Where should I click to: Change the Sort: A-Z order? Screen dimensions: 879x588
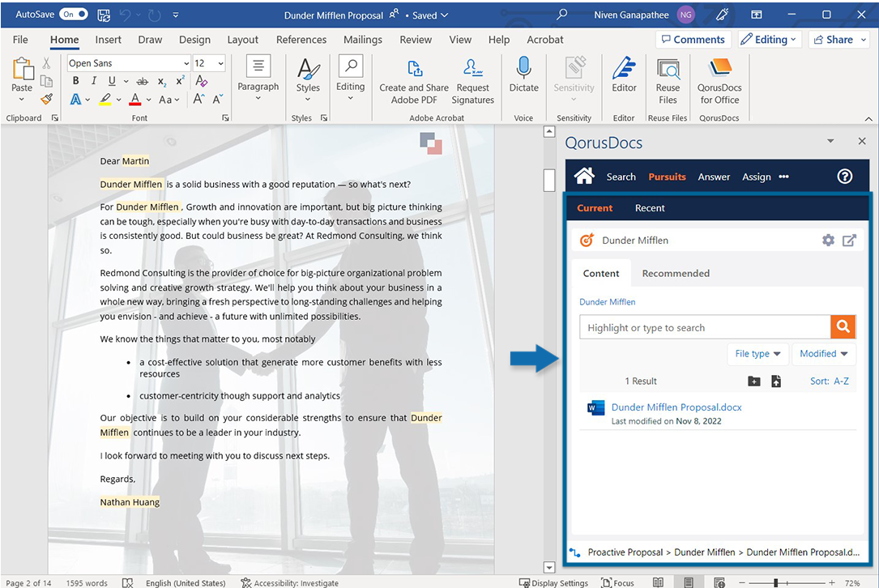coord(829,381)
